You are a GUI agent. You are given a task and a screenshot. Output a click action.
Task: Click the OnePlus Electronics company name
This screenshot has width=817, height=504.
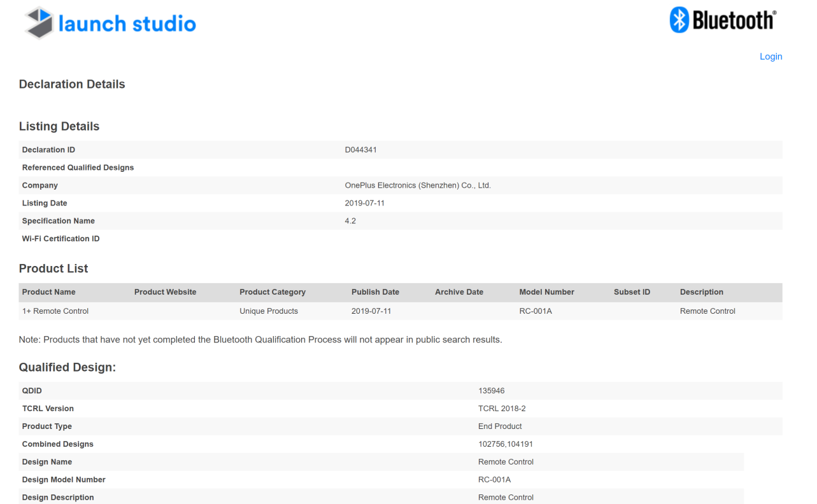(x=417, y=186)
